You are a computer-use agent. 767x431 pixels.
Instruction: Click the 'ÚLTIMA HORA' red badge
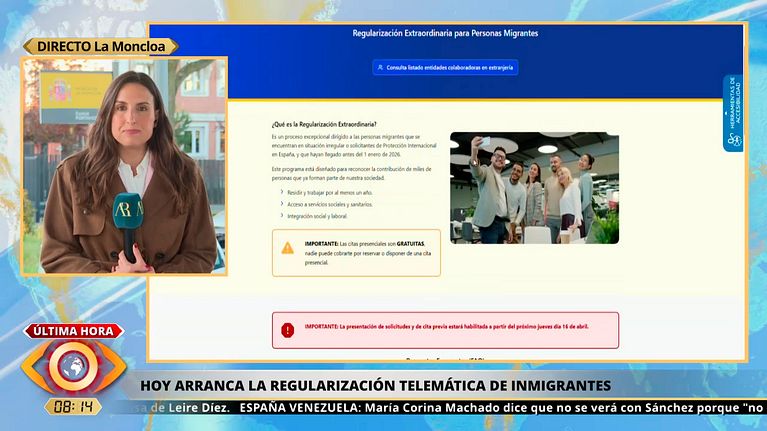tap(73, 331)
